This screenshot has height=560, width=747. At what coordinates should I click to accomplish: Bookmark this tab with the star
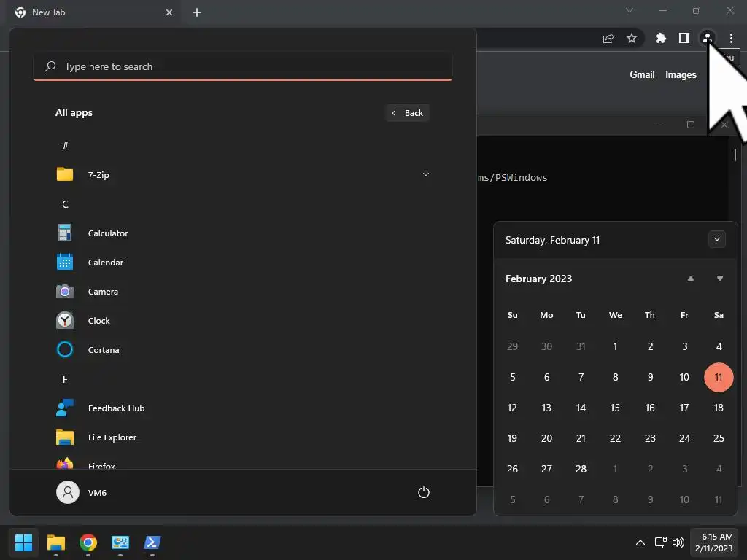[x=631, y=38]
